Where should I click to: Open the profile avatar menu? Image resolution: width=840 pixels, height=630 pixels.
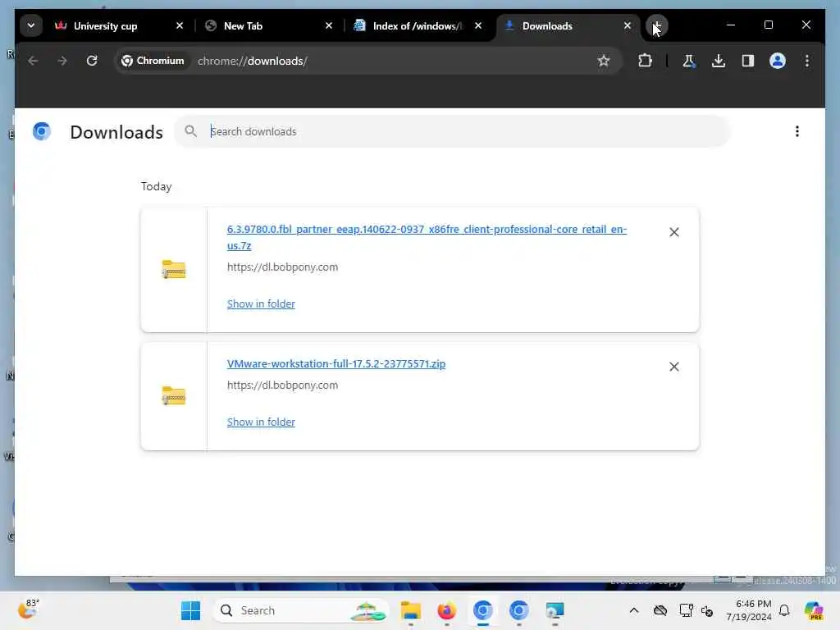pos(778,61)
